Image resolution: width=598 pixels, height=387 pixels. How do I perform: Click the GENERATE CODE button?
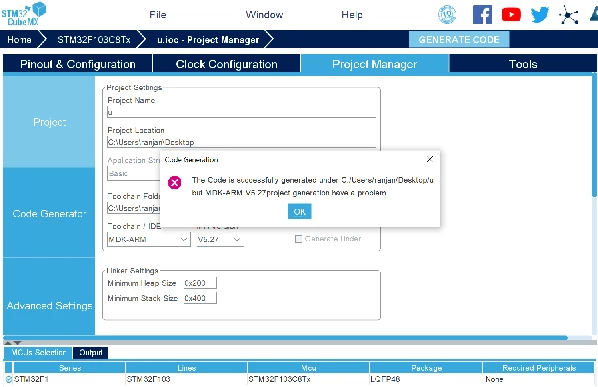tap(459, 39)
